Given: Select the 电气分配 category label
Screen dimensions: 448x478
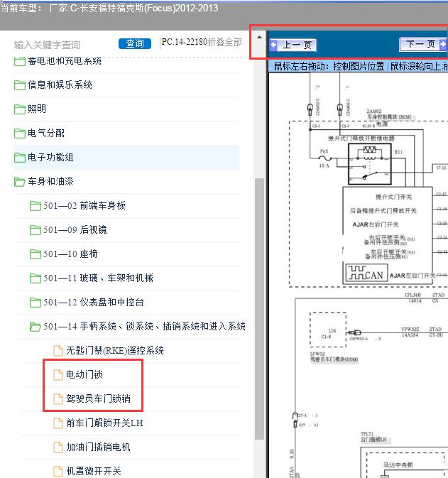Looking at the screenshot, I should pos(46,133).
